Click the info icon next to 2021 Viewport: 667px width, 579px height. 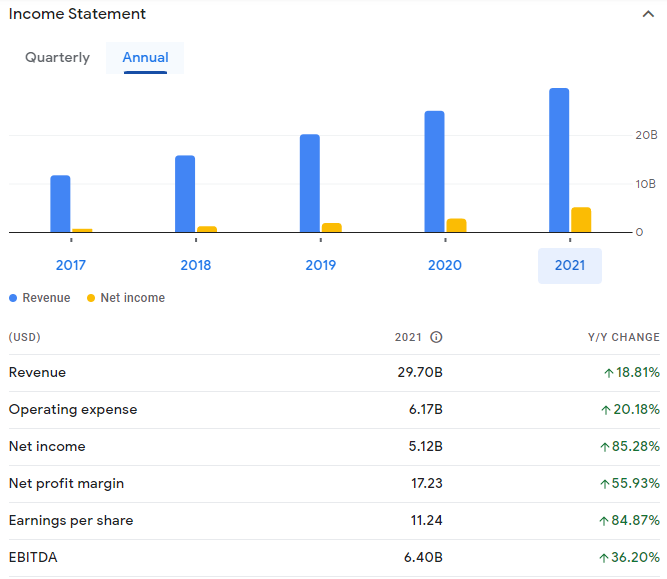coord(436,337)
